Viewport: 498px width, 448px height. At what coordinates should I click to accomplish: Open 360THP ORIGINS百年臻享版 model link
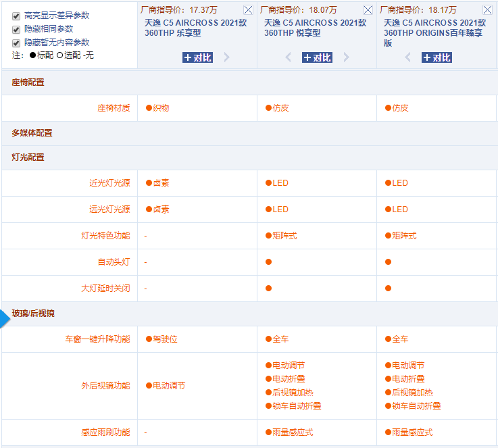click(434, 32)
